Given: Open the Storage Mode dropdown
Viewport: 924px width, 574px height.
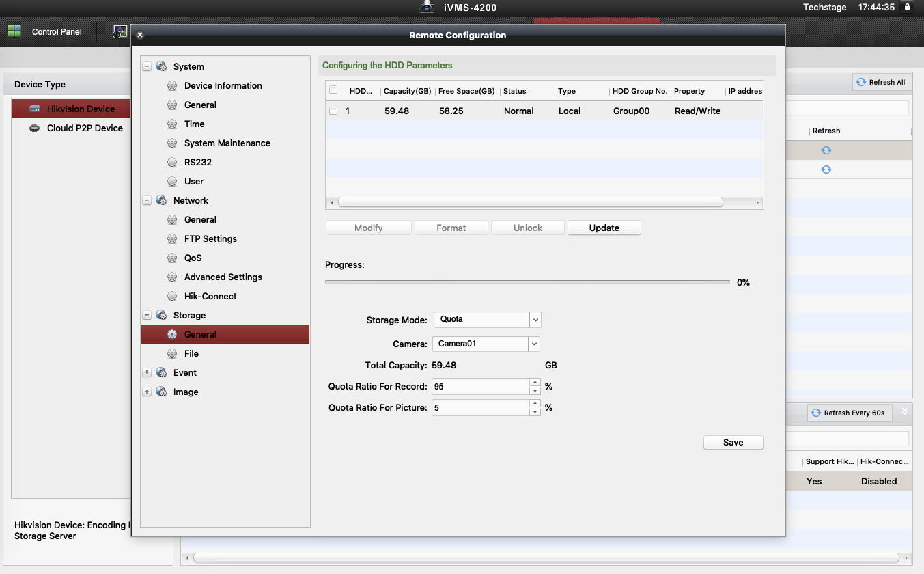Looking at the screenshot, I should [x=535, y=319].
